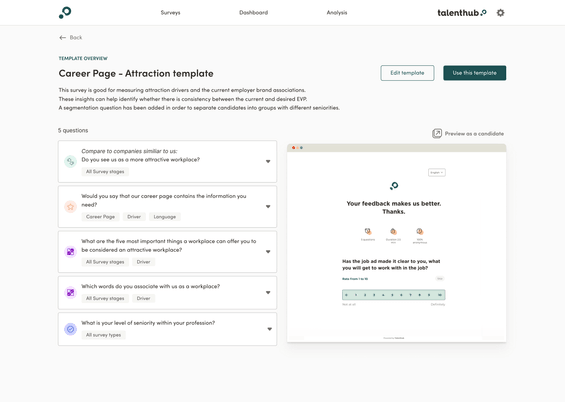Click the Preview as a candidate icon
The height and width of the screenshot is (402, 565).
point(437,134)
